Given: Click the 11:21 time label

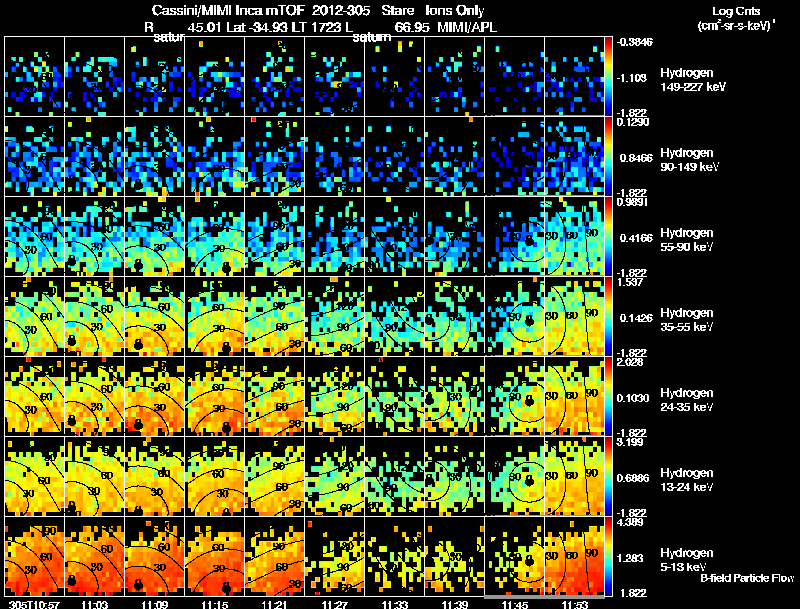Looking at the screenshot, I should [x=274, y=605].
